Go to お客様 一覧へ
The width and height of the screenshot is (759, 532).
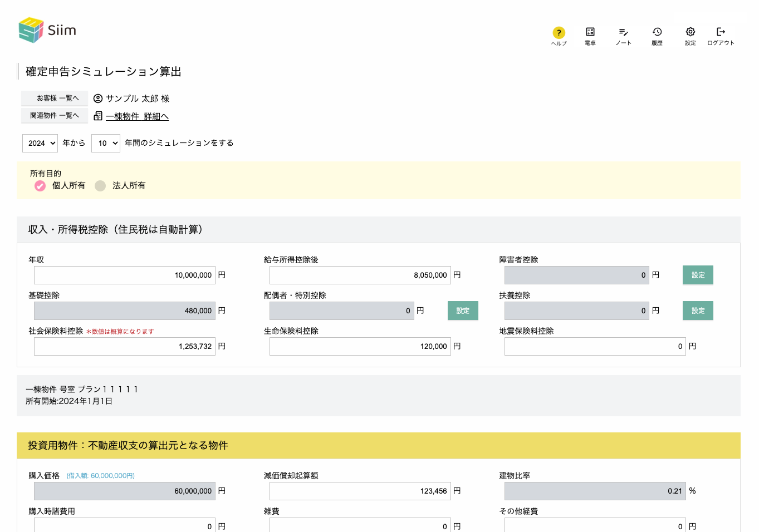[54, 98]
